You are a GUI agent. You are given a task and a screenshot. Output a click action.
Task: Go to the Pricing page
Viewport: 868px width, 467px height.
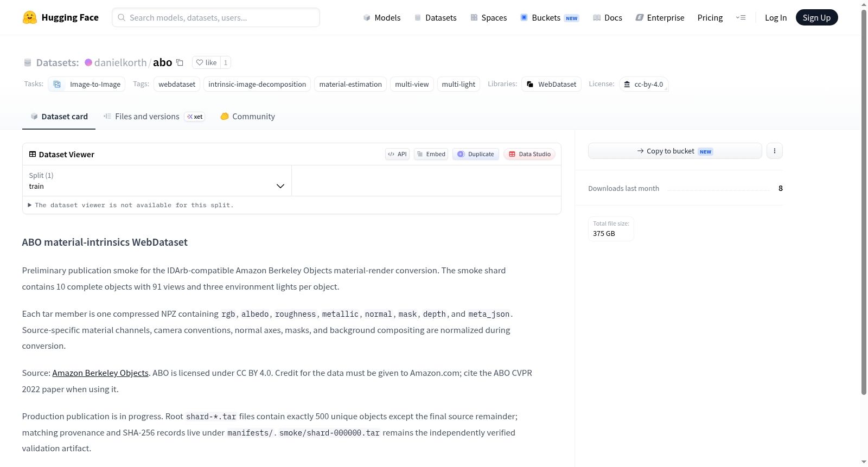click(710, 17)
